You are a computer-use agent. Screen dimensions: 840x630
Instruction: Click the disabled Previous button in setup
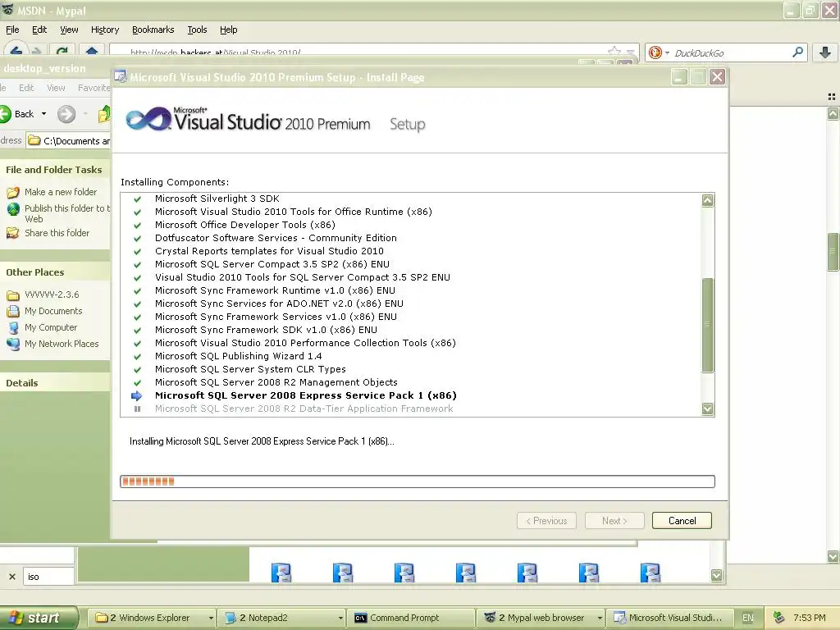click(x=546, y=521)
